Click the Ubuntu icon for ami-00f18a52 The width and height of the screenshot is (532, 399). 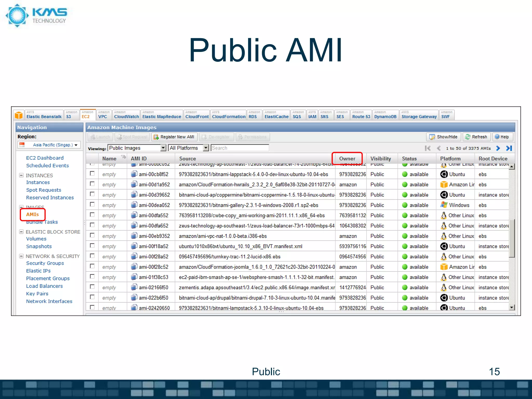tap(444, 246)
